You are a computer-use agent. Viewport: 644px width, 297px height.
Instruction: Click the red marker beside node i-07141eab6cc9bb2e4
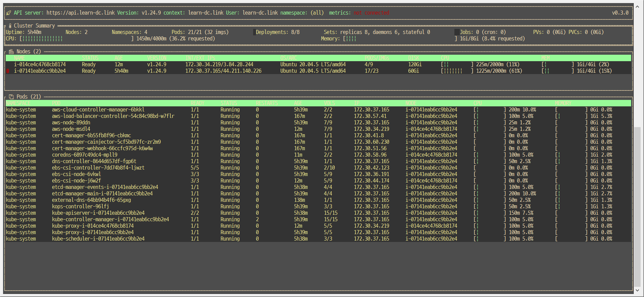click(x=7, y=71)
